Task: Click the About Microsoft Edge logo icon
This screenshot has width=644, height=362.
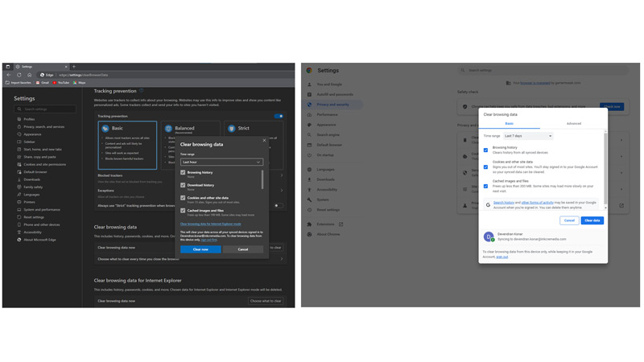Action: click(19, 240)
